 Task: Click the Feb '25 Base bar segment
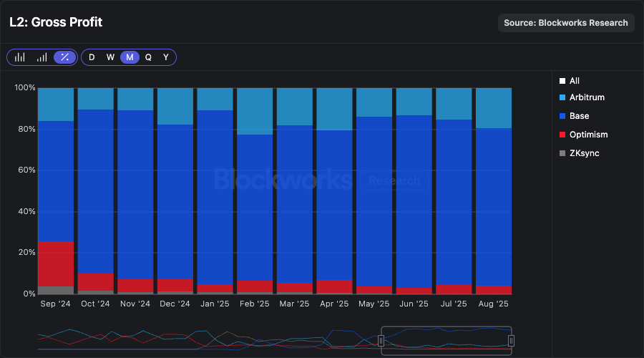point(255,208)
